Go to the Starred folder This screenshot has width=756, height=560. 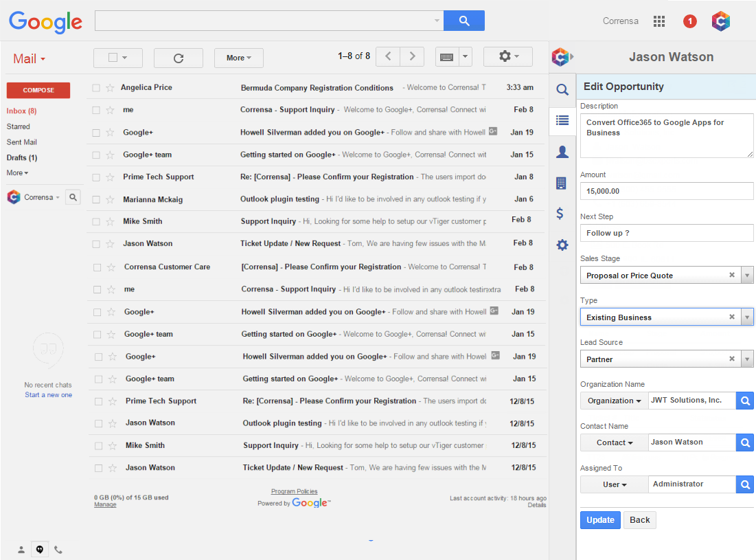[19, 126]
